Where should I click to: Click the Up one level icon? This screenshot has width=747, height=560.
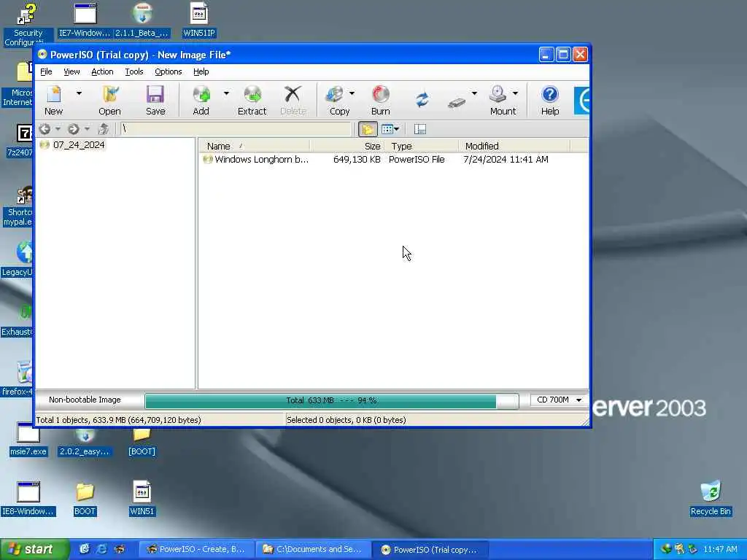click(x=104, y=129)
